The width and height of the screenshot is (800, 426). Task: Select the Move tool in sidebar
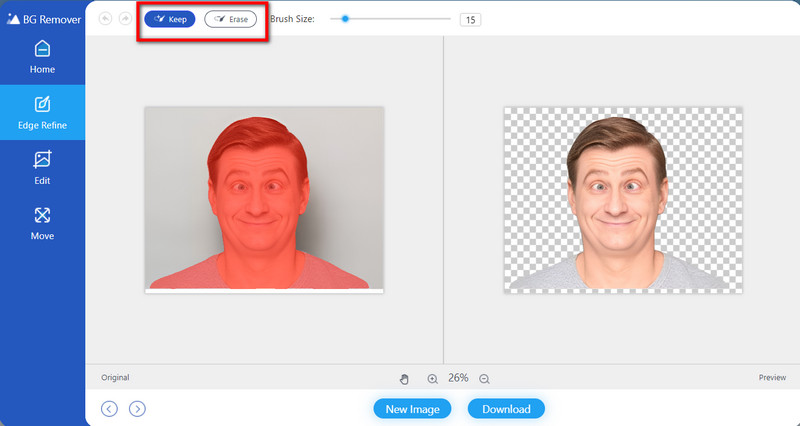pos(42,223)
